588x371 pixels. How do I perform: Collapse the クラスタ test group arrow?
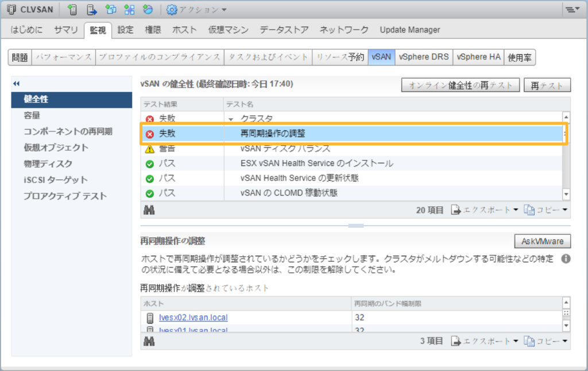pos(231,119)
